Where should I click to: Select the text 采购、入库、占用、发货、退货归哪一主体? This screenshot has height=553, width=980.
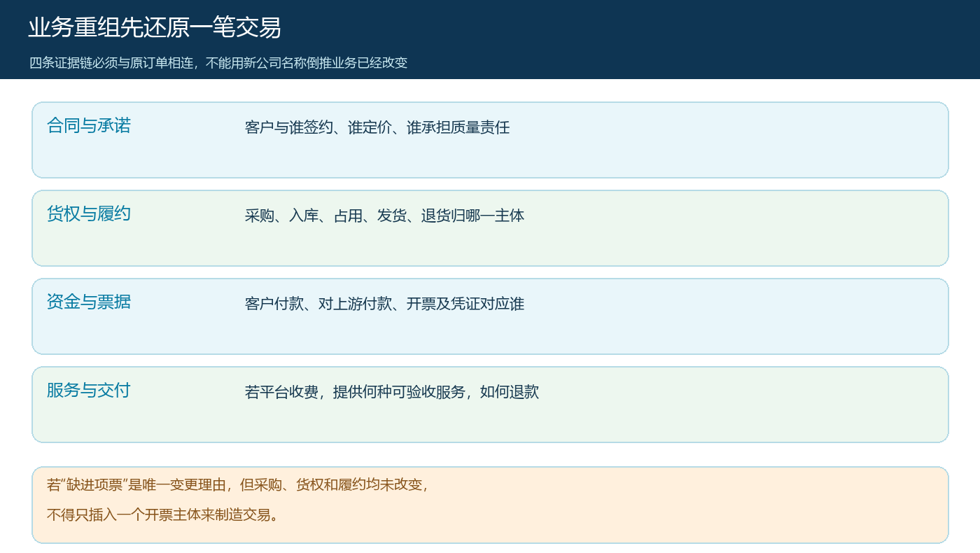[x=384, y=216]
